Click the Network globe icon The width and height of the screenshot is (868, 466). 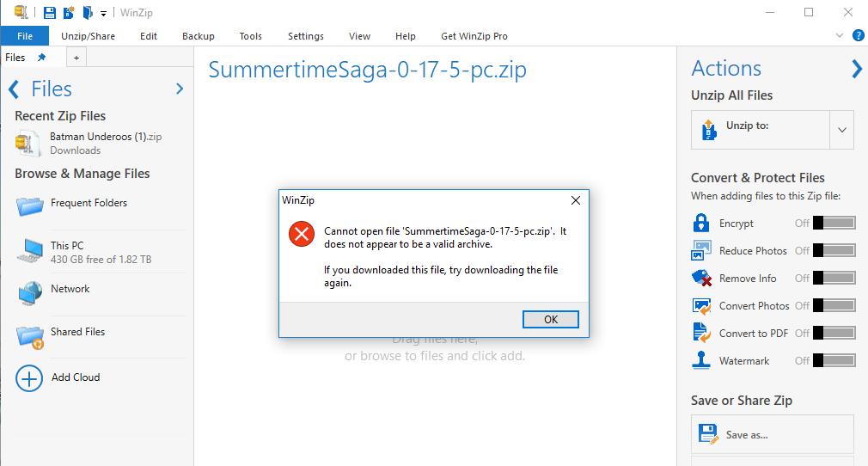click(x=30, y=292)
